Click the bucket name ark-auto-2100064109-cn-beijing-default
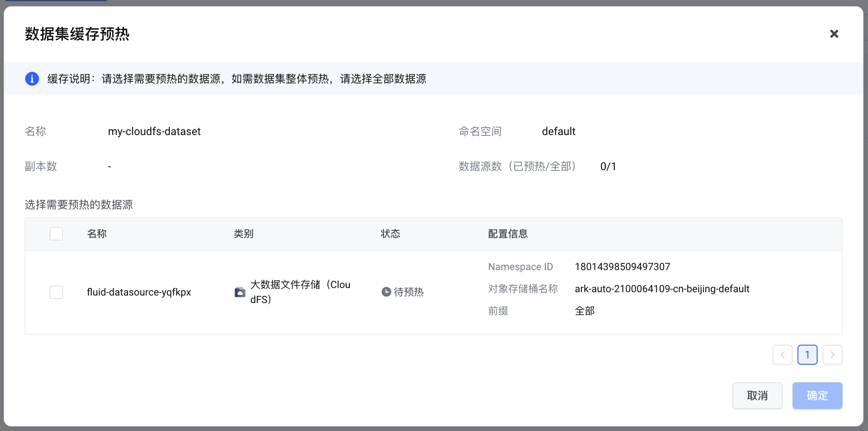Image resolution: width=868 pixels, height=431 pixels. [662, 289]
